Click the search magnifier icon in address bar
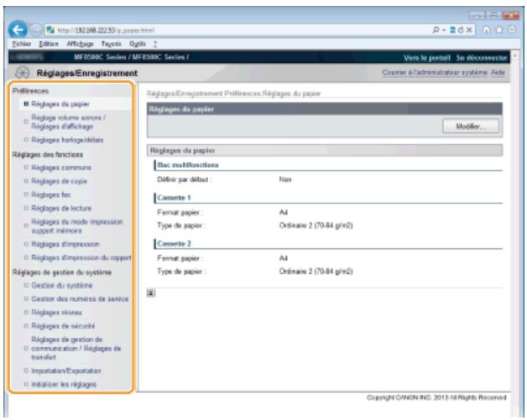527x420 pixels. point(436,30)
